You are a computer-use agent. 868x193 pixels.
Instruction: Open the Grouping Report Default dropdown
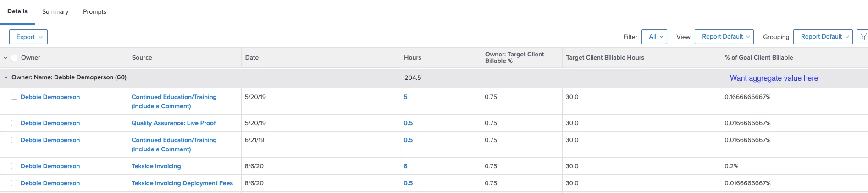click(x=823, y=37)
